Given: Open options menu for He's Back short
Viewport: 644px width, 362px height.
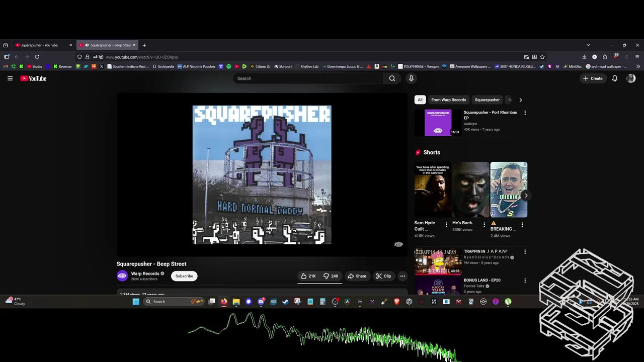Looking at the screenshot, I should [484, 225].
